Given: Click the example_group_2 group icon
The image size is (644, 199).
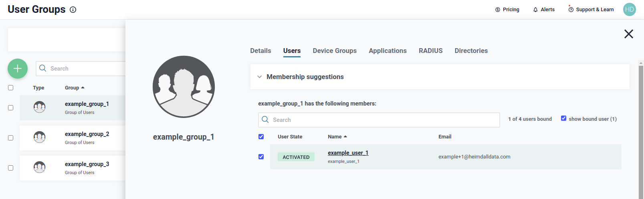Looking at the screenshot, I should [x=39, y=137].
